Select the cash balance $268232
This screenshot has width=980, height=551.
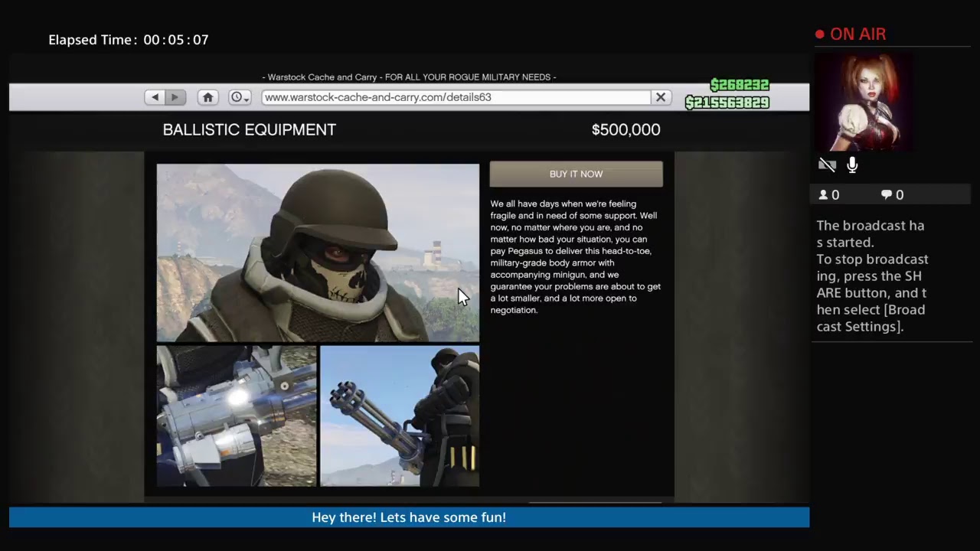pyautogui.click(x=740, y=85)
